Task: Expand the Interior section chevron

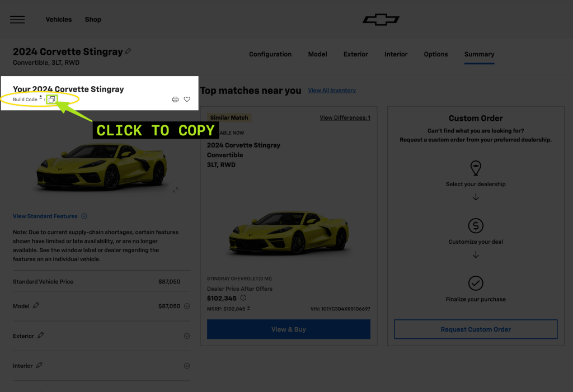Action: 187,366
